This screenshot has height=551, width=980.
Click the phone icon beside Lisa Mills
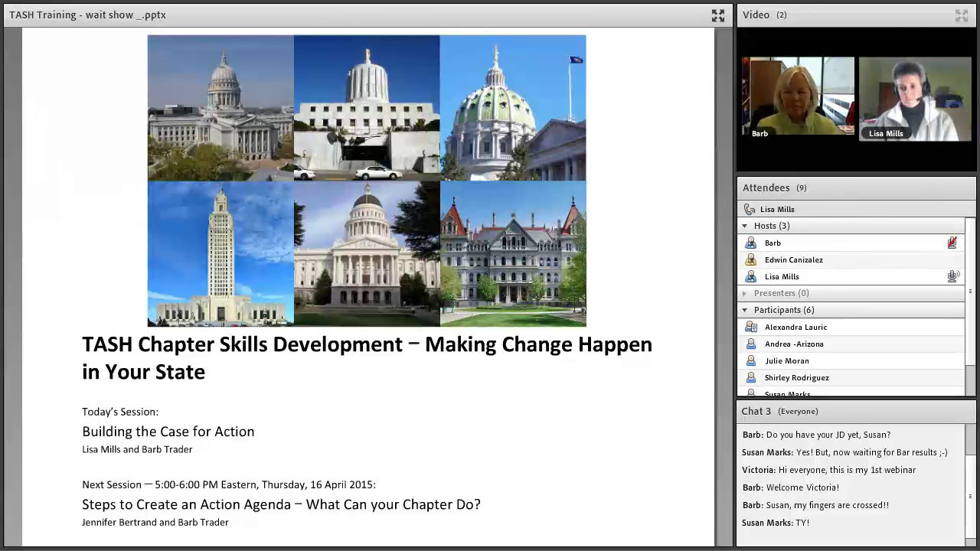coord(750,209)
